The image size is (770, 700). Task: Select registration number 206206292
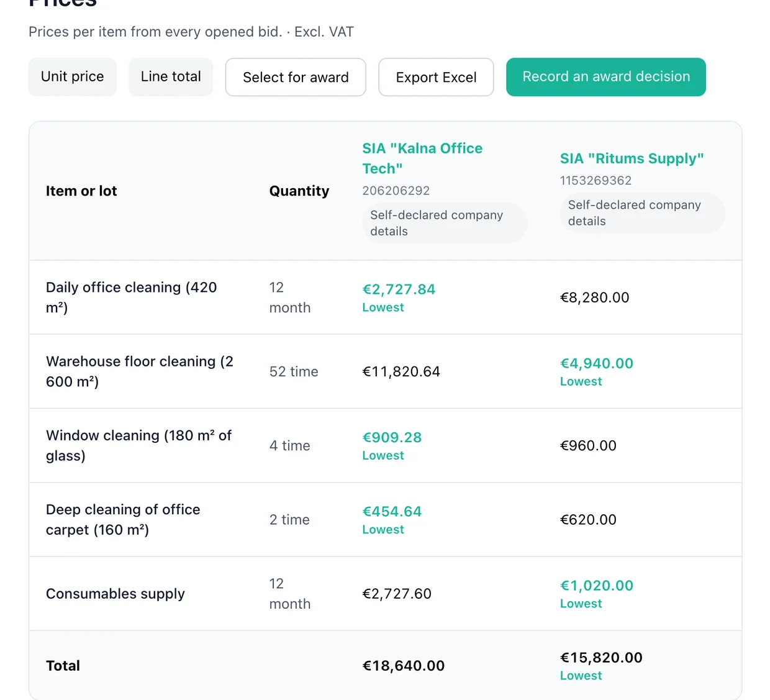click(x=396, y=191)
